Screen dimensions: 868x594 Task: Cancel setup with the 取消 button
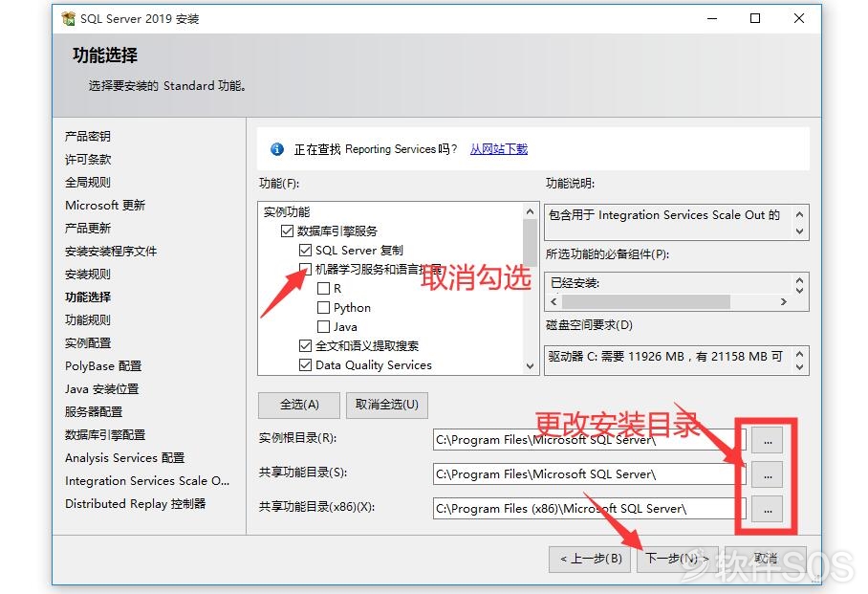766,559
